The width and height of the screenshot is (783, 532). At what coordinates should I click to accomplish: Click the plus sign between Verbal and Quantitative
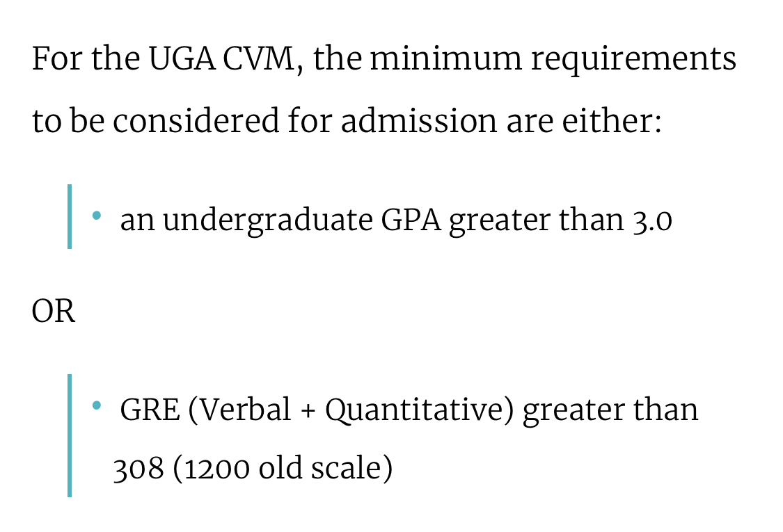tap(308, 411)
